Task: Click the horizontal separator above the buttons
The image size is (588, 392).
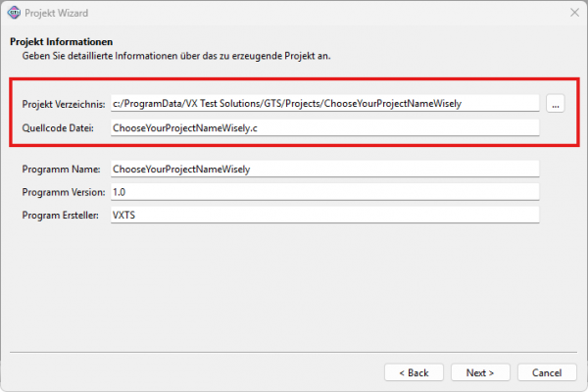Action: click(294, 350)
